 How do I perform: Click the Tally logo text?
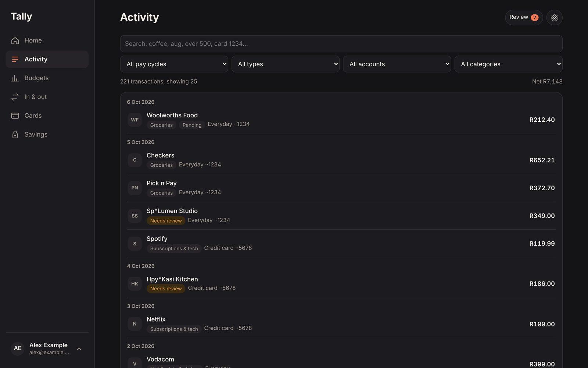tap(21, 16)
